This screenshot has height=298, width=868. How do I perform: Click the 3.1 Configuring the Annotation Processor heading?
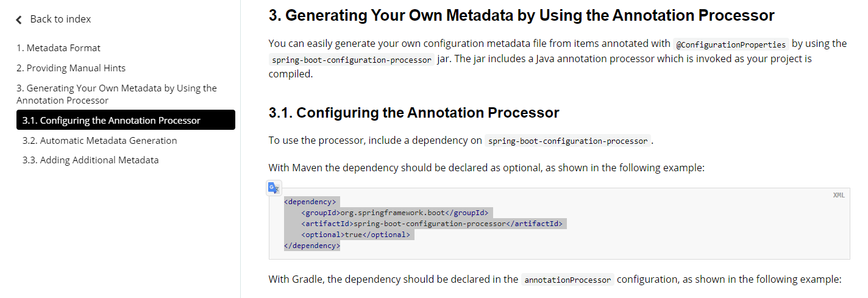tap(414, 112)
